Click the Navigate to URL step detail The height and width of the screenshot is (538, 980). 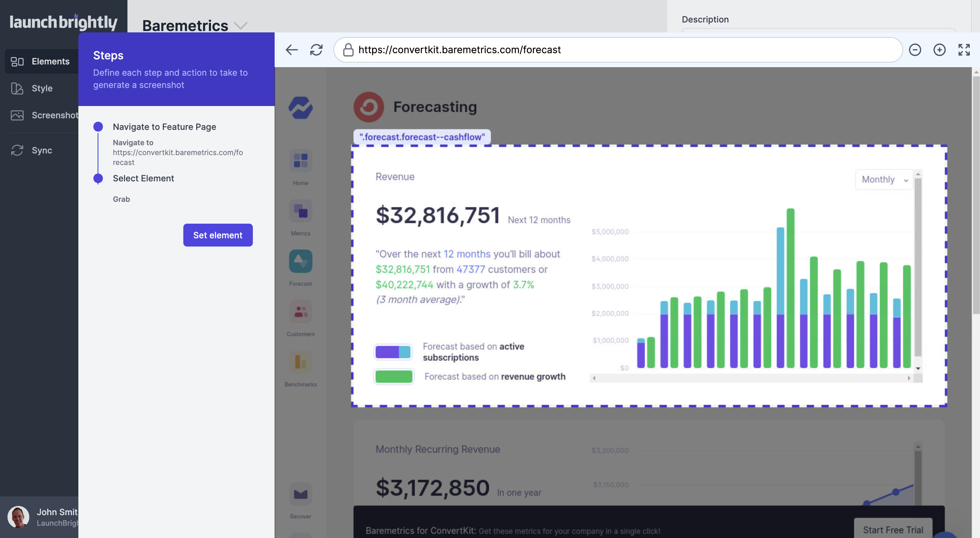coord(178,152)
